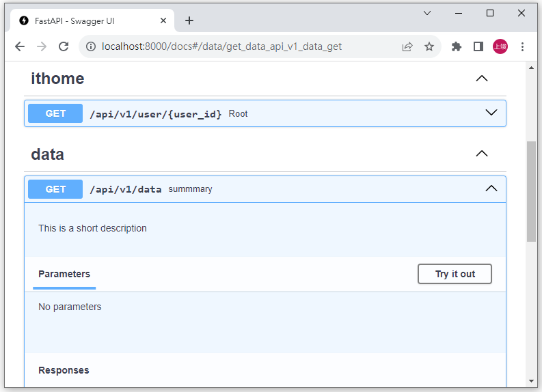The image size is (542, 392).
Task: Collapse the ithome tag section
Action: pyautogui.click(x=481, y=79)
